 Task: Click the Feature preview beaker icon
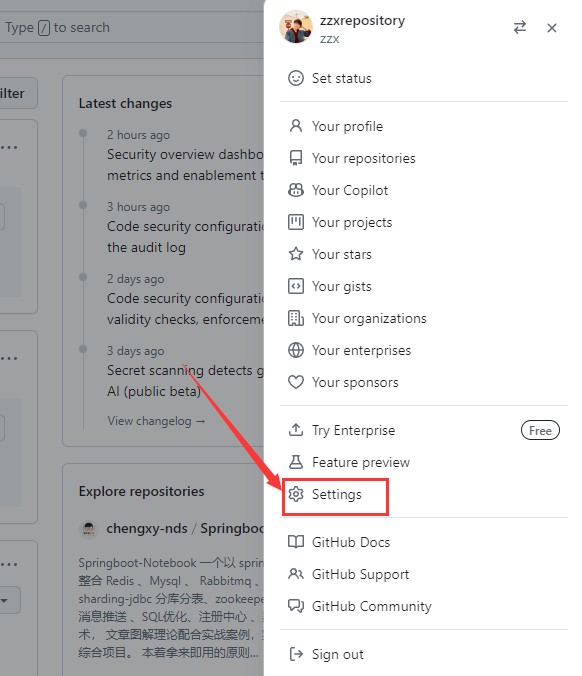click(x=296, y=462)
